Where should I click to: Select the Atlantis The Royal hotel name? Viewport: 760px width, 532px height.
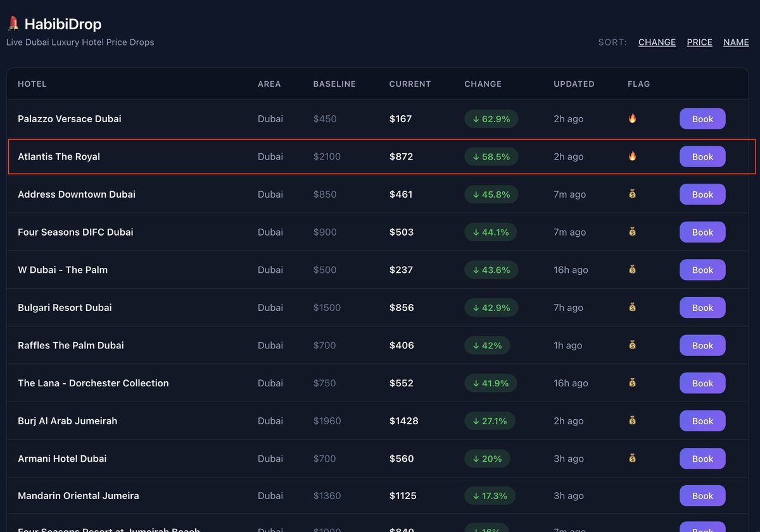[x=59, y=156]
